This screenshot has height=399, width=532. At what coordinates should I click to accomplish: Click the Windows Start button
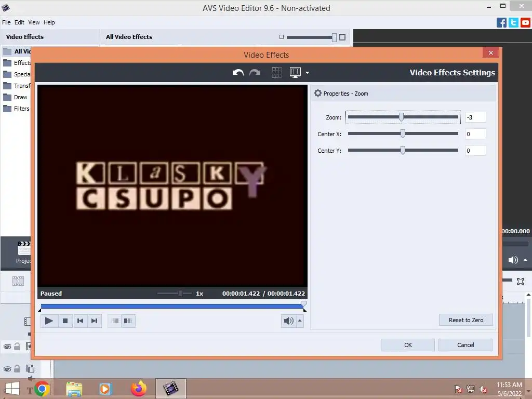click(12, 389)
